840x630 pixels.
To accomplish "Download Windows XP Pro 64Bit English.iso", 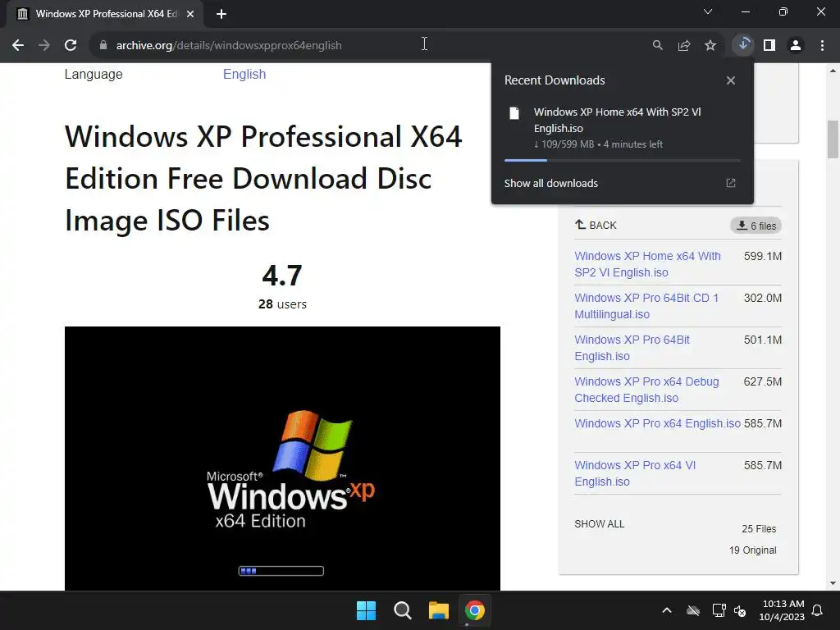I will click(632, 348).
